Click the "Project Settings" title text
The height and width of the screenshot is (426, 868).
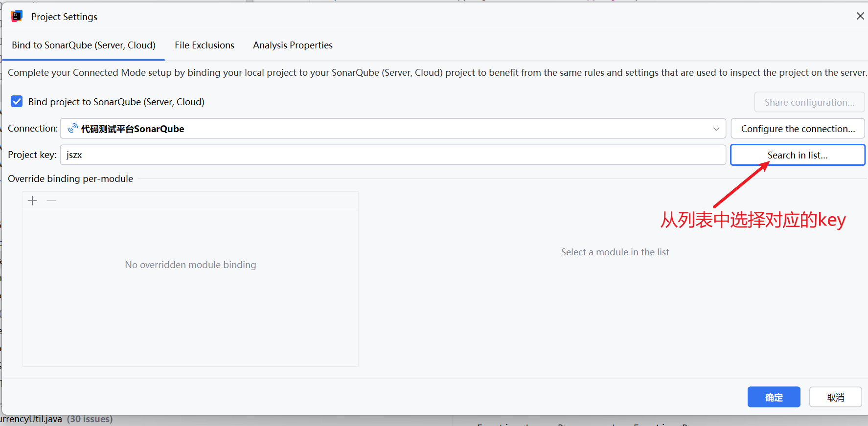tap(64, 17)
